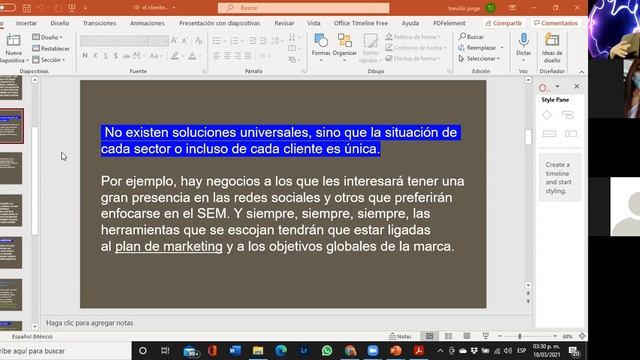Viewport: 640px width, 360px height.
Task: Click the plan de marketing hyperlink
Action: (169, 247)
